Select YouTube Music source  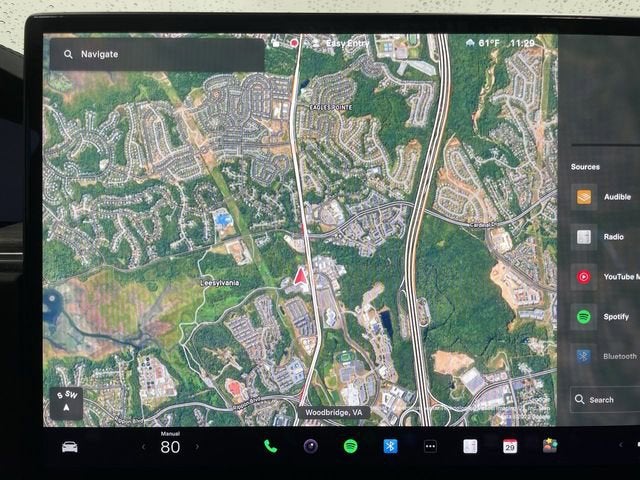[x=600, y=277]
